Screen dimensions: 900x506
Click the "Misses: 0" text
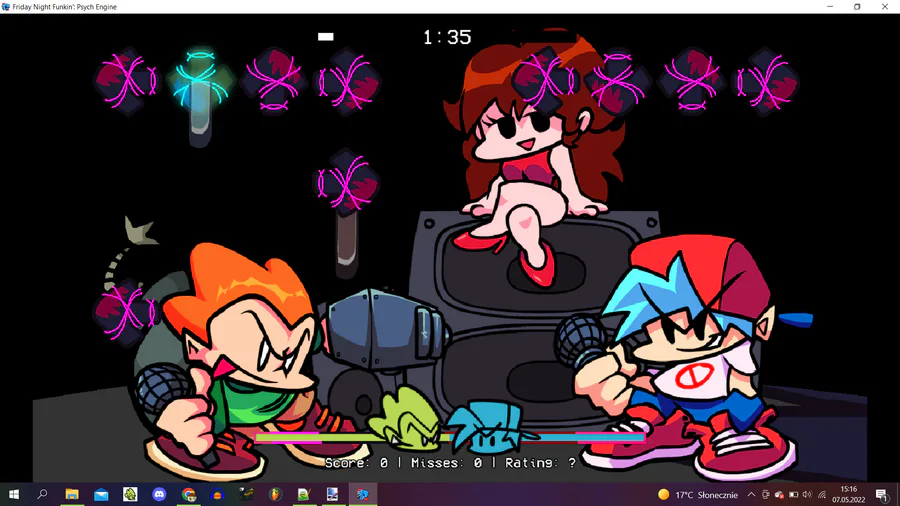446,463
